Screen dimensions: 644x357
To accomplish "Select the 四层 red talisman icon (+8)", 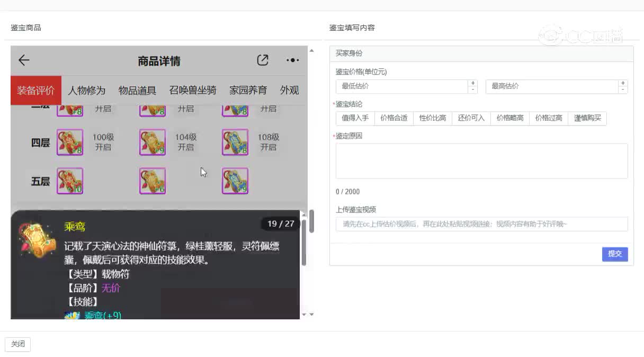I will click(70, 142).
